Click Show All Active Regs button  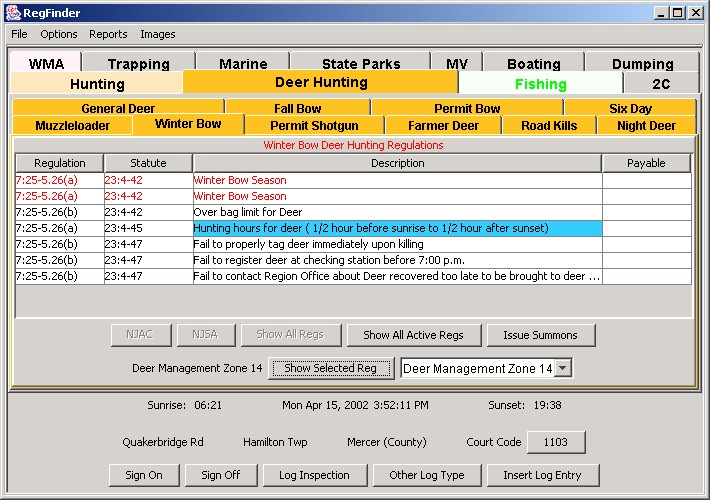point(413,335)
